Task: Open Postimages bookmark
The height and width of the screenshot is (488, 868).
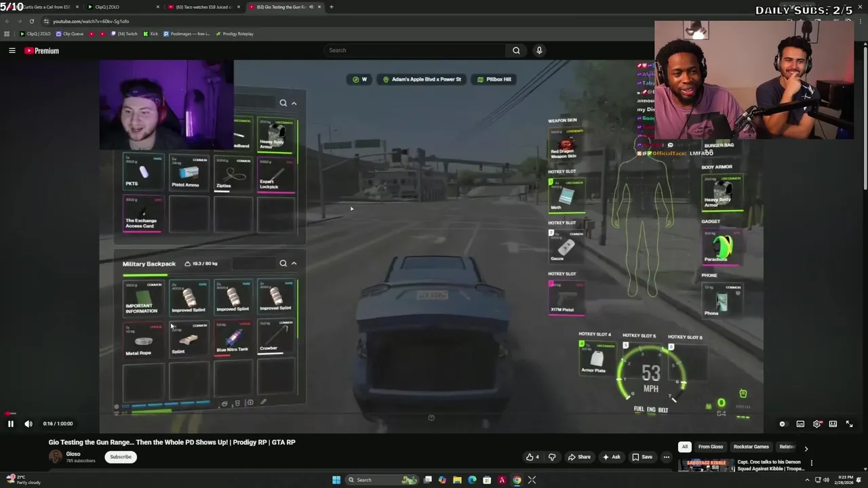Action: click(186, 34)
